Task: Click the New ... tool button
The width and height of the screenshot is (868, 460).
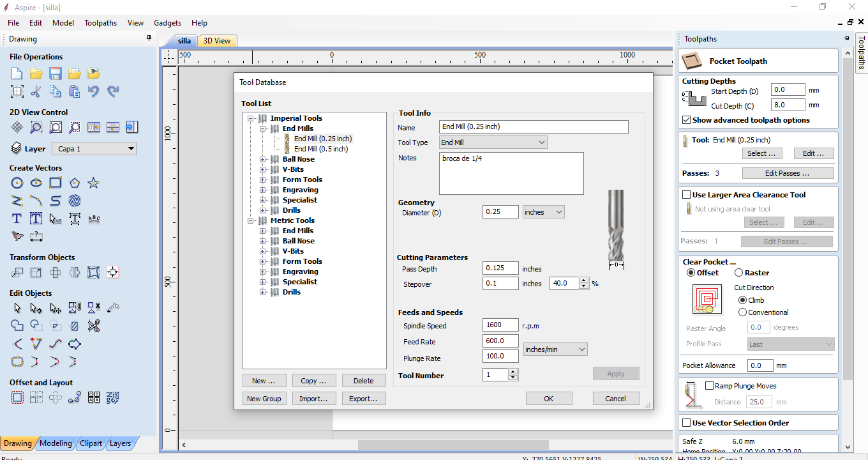Action: click(x=264, y=381)
